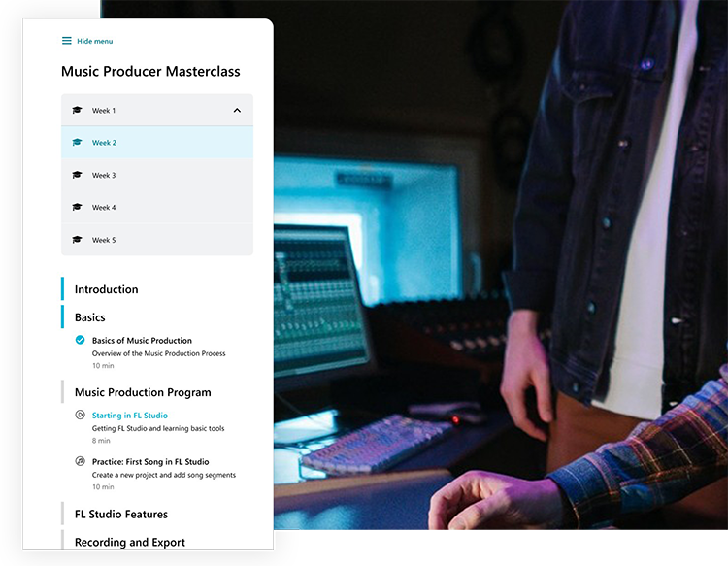Screen dimensions: 728x566
Task: Expand the Introduction section
Action: (107, 289)
